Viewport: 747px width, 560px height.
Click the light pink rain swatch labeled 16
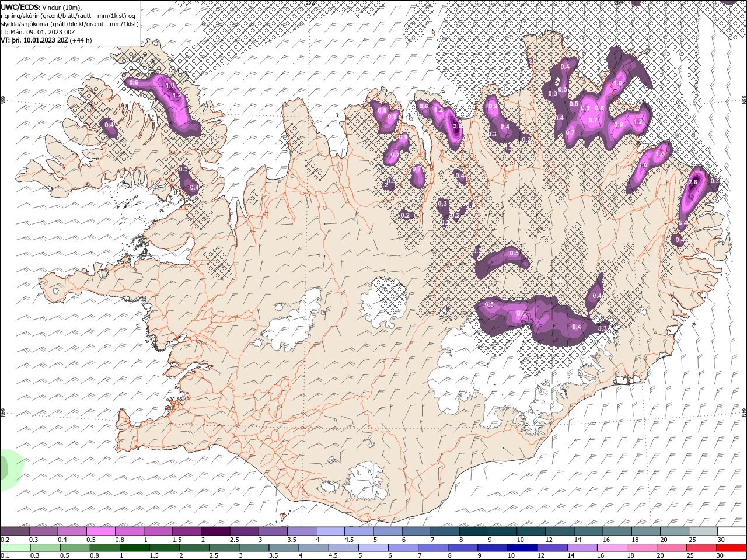[612, 548]
